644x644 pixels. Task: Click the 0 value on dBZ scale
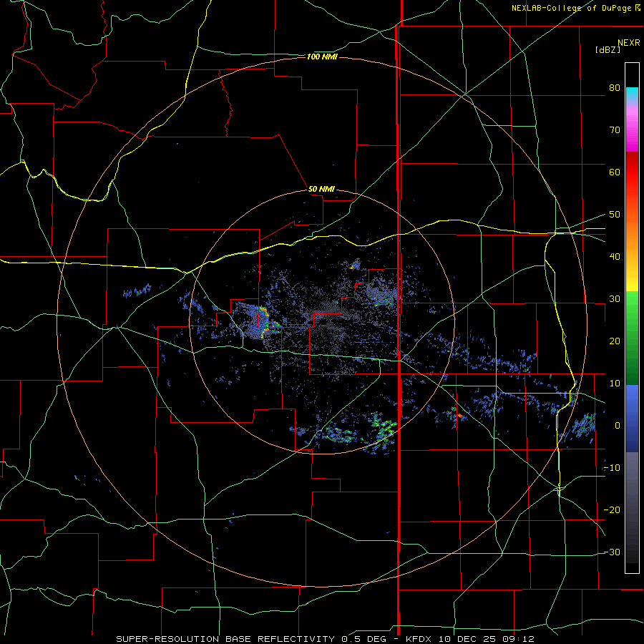click(618, 426)
